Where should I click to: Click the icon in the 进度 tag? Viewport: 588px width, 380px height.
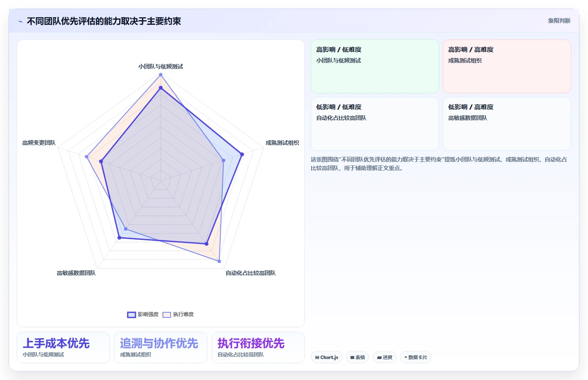(379, 357)
